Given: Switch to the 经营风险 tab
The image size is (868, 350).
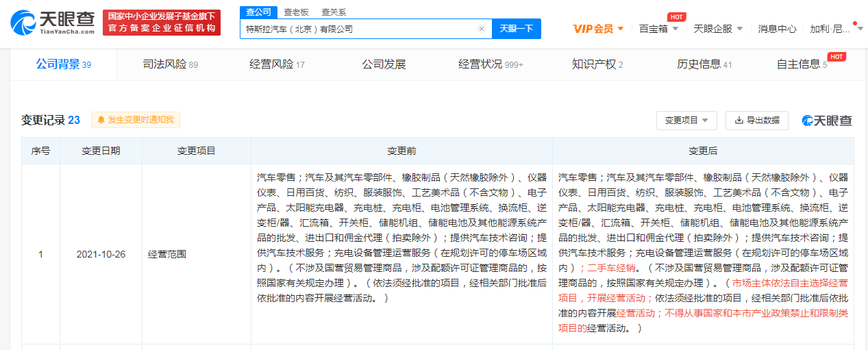Looking at the screenshot, I should (277, 64).
